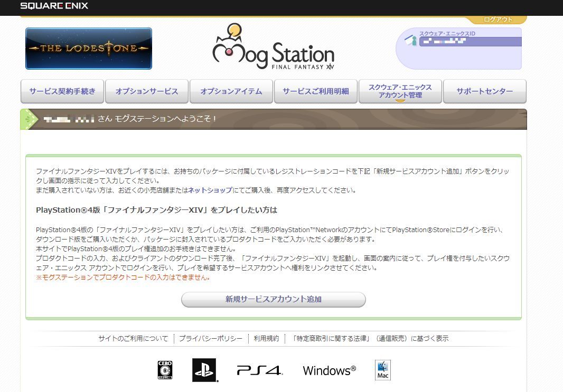Screen dimensions: 563x392
Task: Open オプションサービス tab
Action: tap(147, 91)
